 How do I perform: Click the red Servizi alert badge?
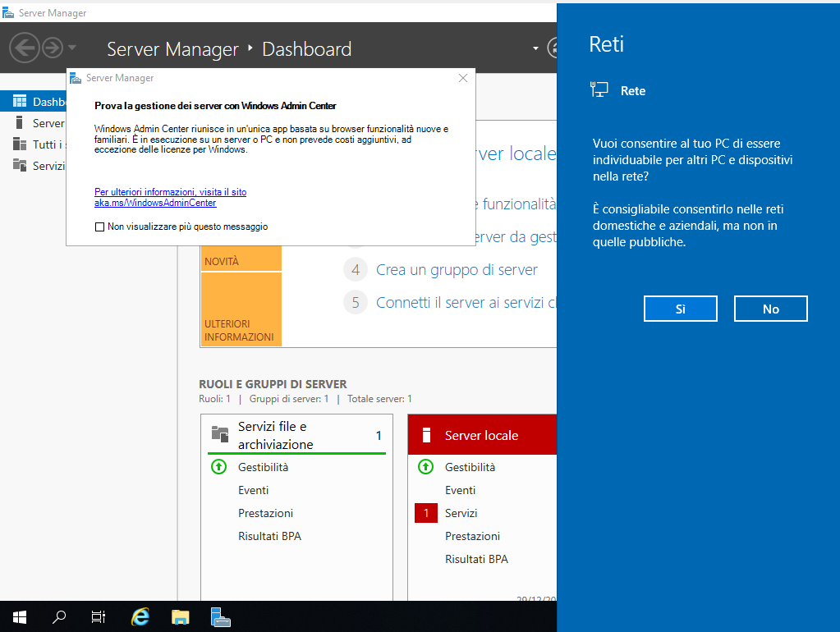pyautogui.click(x=426, y=513)
